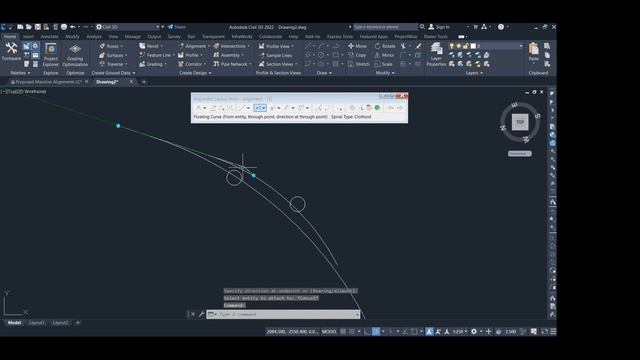Viewport: 640px width, 360px height.
Task: Expand the Create Design panel
Action: click(x=195, y=73)
